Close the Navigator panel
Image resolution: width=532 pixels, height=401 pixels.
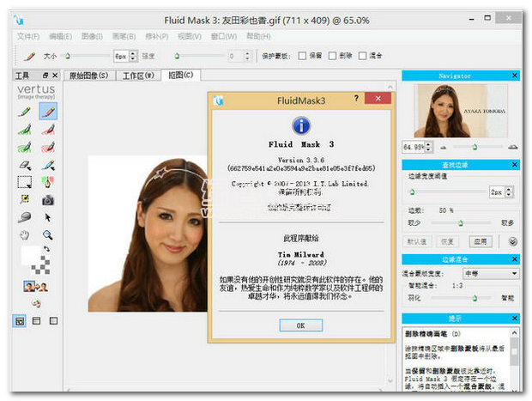514,76
